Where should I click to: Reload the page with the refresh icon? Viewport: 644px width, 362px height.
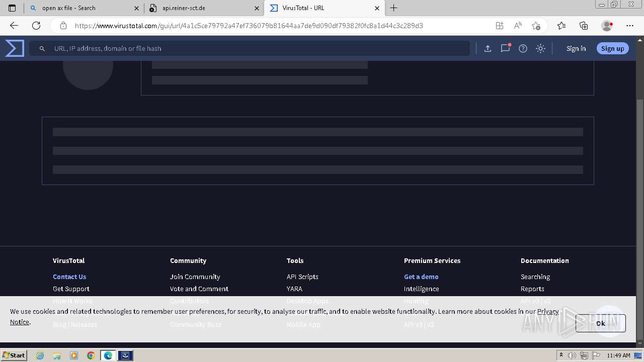click(x=36, y=26)
